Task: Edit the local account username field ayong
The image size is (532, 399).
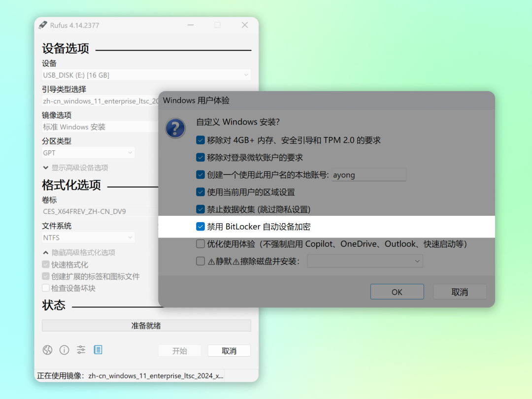Action: click(x=369, y=175)
